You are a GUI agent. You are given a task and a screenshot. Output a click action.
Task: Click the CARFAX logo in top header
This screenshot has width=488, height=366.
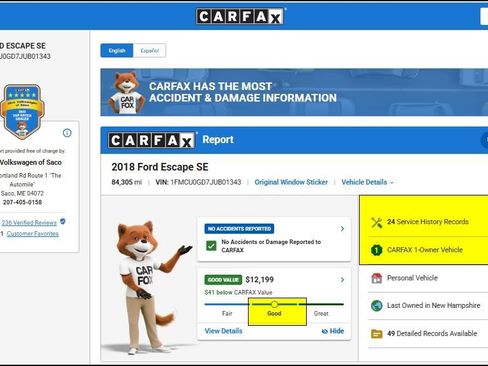point(240,16)
